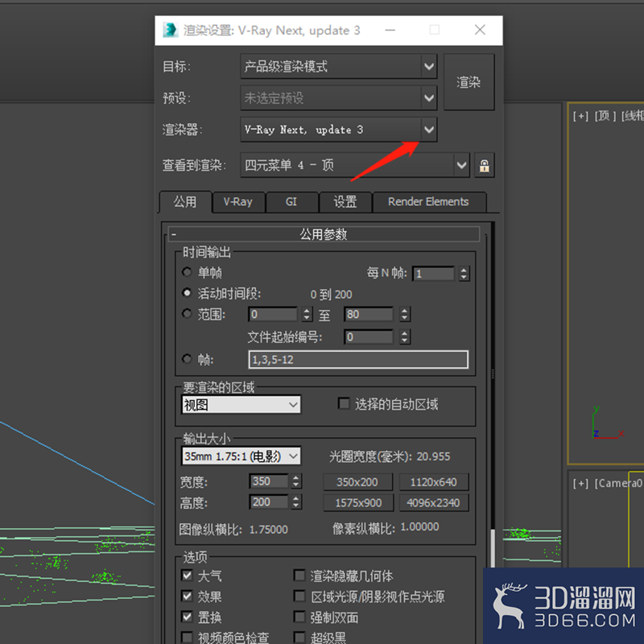
Task: Click the 每 N 帧 input field
Action: pos(433,274)
